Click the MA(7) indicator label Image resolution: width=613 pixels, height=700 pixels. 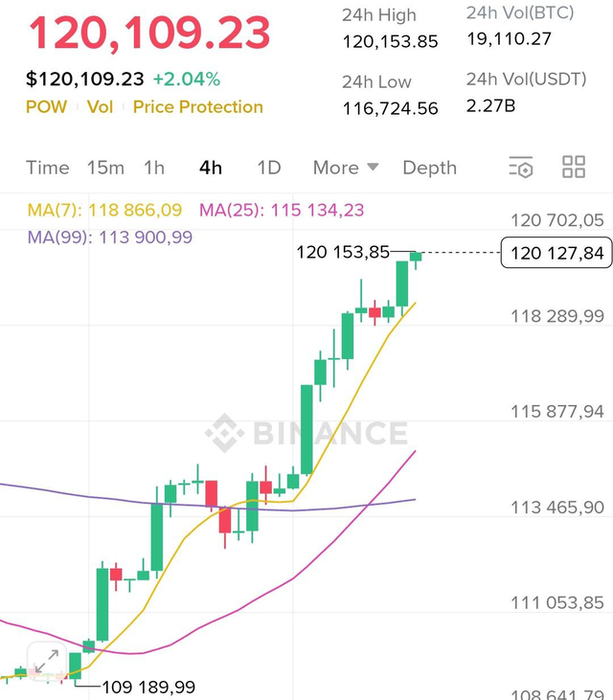pyautogui.click(x=104, y=211)
